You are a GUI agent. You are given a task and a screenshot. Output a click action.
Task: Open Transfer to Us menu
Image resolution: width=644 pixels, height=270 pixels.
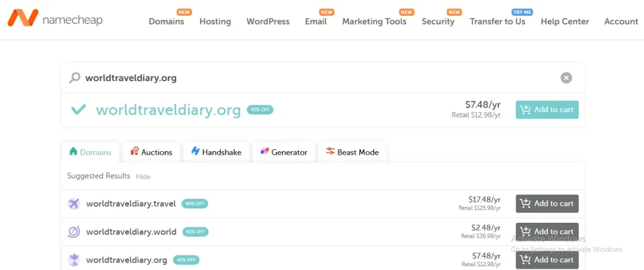pyautogui.click(x=497, y=21)
